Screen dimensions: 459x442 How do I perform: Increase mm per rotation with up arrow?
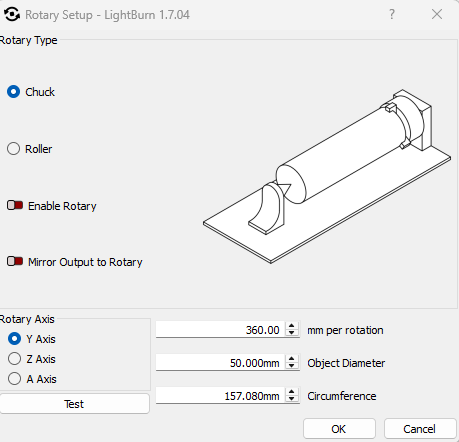pos(292,326)
